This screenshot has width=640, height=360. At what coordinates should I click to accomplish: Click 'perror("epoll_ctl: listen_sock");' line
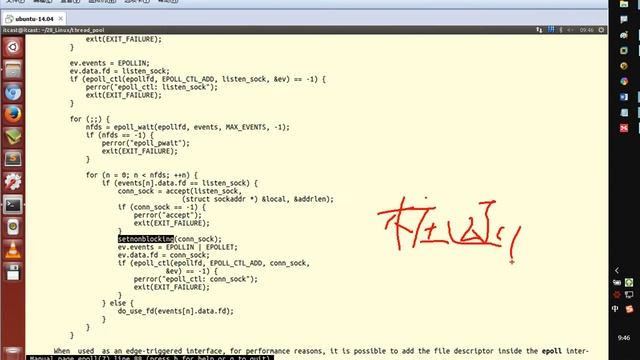coord(152,87)
